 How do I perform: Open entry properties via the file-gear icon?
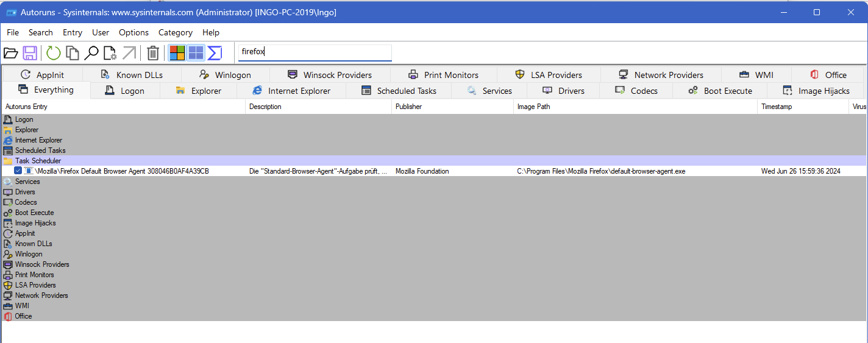[110, 53]
